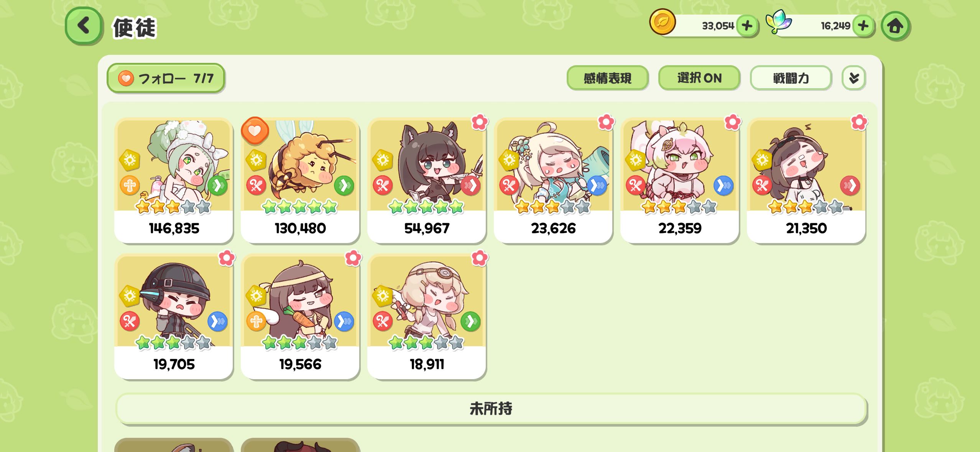The image size is (980, 452).
Task: Tap heart follow badge on bee character
Action: (x=255, y=131)
